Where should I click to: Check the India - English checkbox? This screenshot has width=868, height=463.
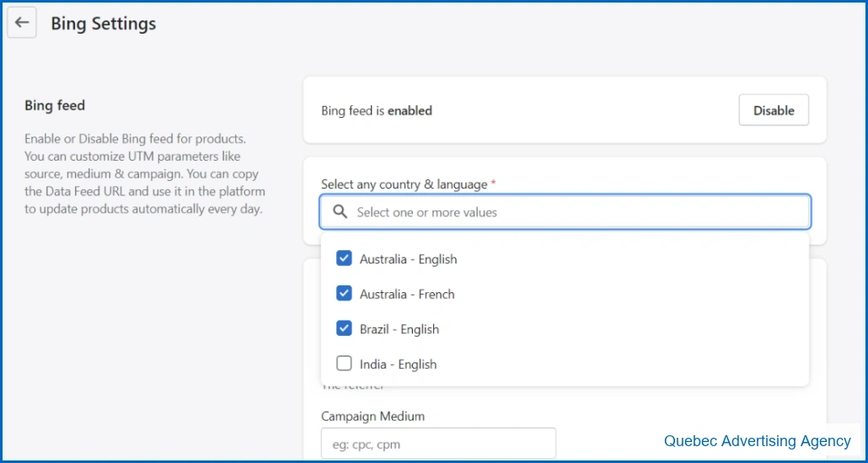(x=345, y=364)
